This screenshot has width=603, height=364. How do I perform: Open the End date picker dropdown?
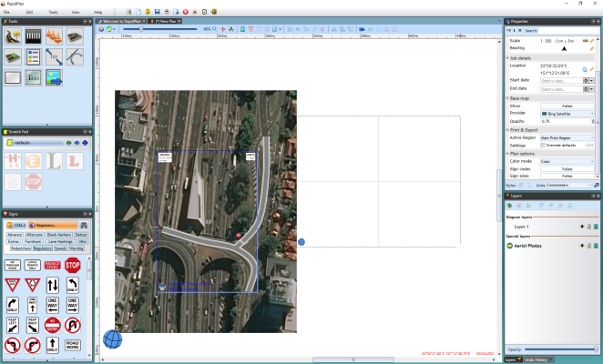(x=591, y=89)
